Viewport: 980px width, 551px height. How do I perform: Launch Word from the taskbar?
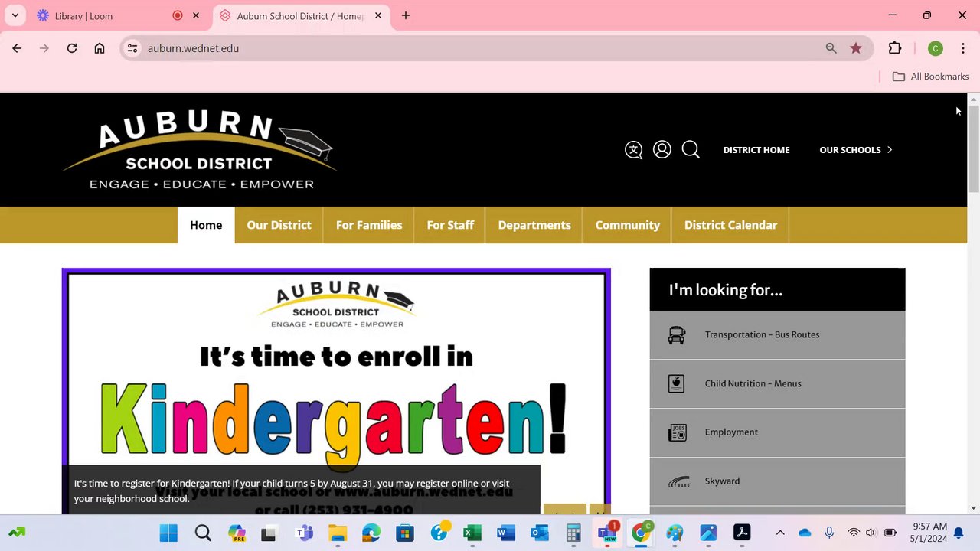[506, 533]
